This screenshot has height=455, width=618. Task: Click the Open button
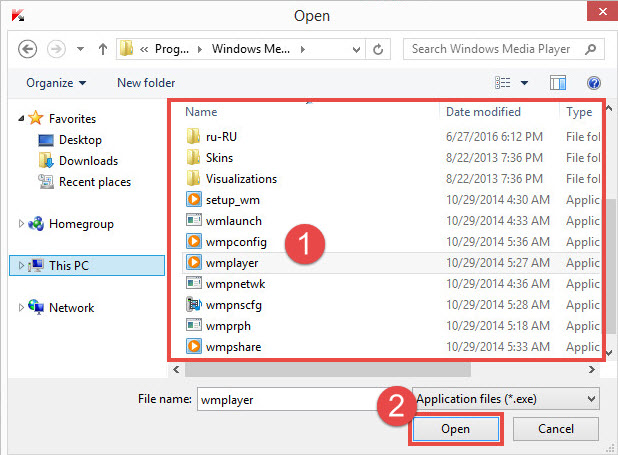tap(456, 429)
